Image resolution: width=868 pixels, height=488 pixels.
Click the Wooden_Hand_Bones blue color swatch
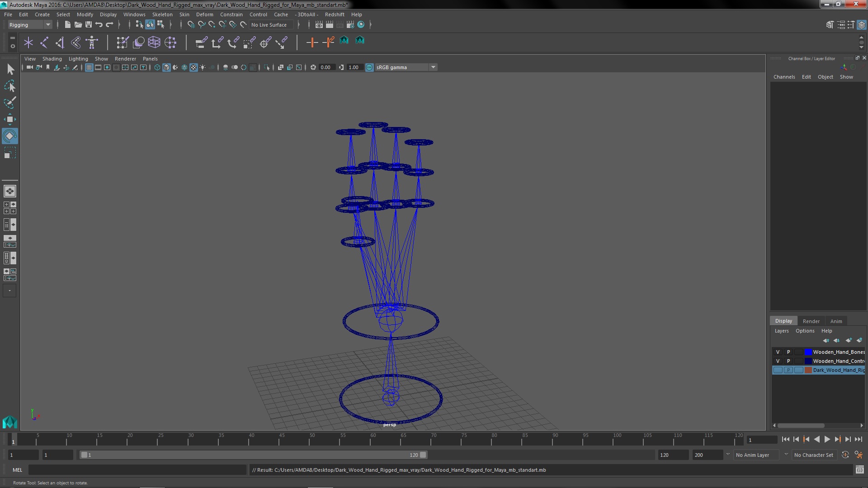[x=808, y=352]
